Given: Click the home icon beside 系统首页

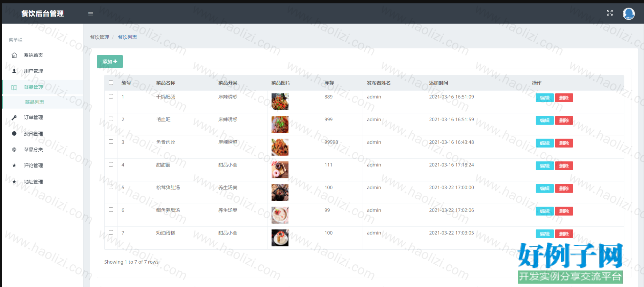Looking at the screenshot, I should click(x=14, y=55).
